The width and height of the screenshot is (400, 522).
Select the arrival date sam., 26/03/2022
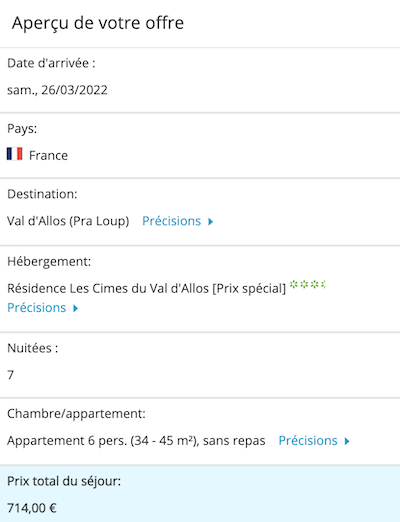point(57,90)
